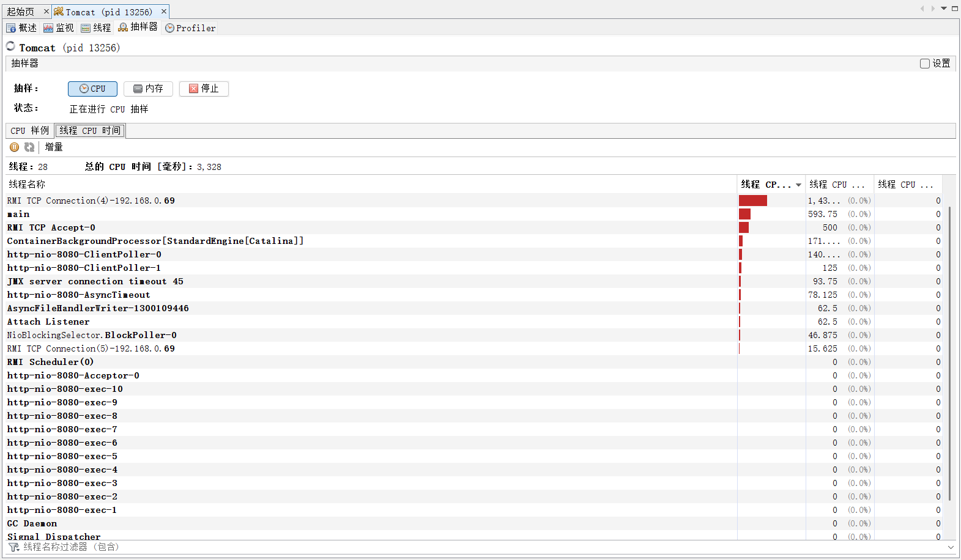961x560 pixels.
Task: Click the filter funnel icon at the bottom
Action: (13, 547)
